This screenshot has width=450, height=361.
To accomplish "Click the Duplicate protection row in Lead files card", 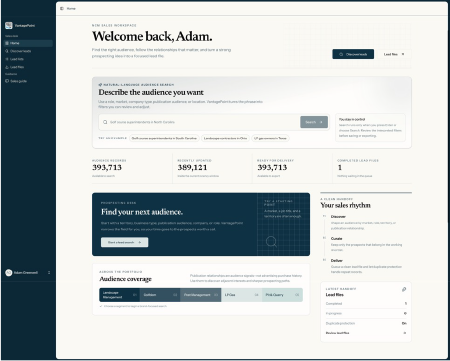I will (x=366, y=323).
